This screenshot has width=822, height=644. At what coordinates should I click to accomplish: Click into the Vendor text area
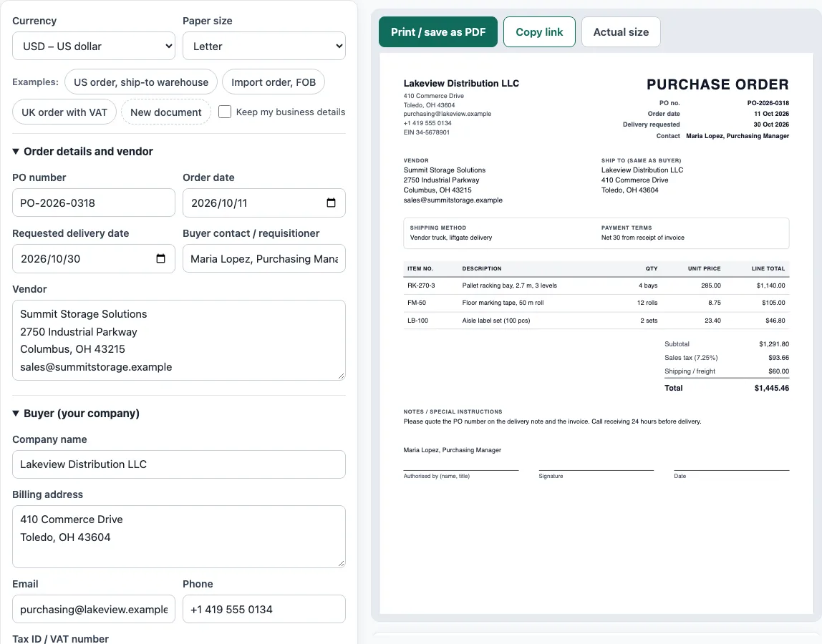[179, 340]
